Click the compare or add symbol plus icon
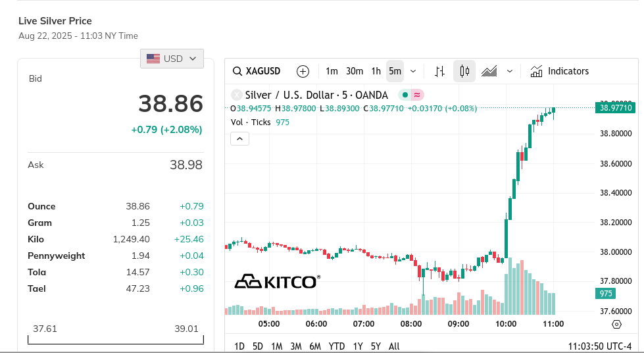The width and height of the screenshot is (644, 353). 303,71
